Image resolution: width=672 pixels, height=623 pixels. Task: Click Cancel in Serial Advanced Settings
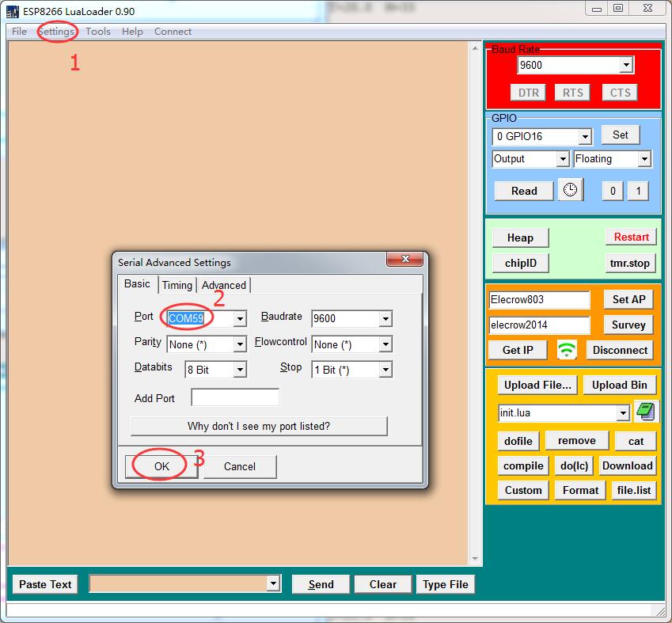tap(240, 466)
